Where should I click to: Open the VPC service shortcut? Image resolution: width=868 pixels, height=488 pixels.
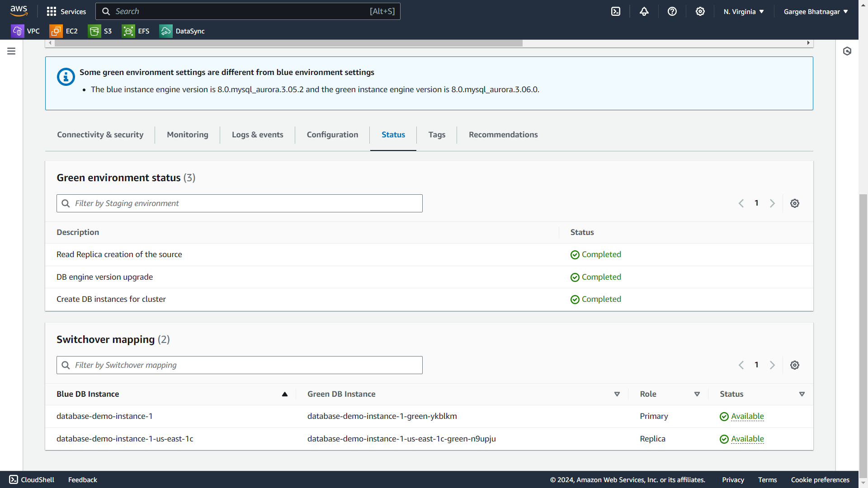coord(25,31)
